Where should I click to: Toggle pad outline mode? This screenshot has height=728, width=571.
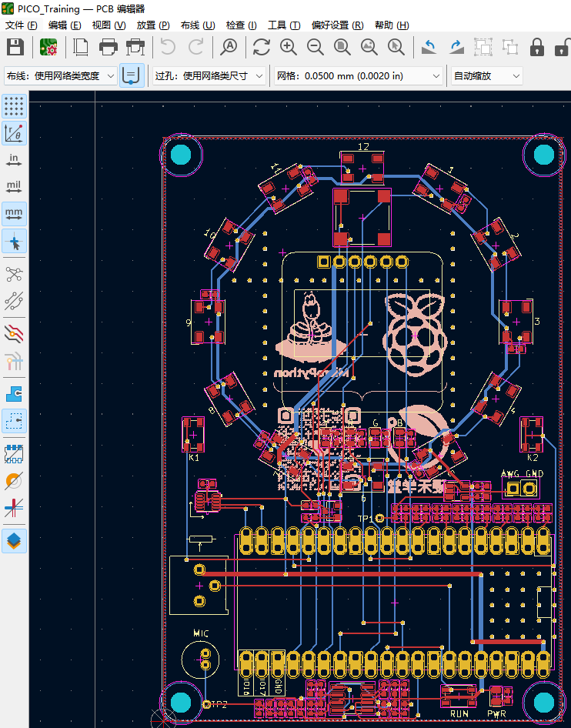coord(14,453)
